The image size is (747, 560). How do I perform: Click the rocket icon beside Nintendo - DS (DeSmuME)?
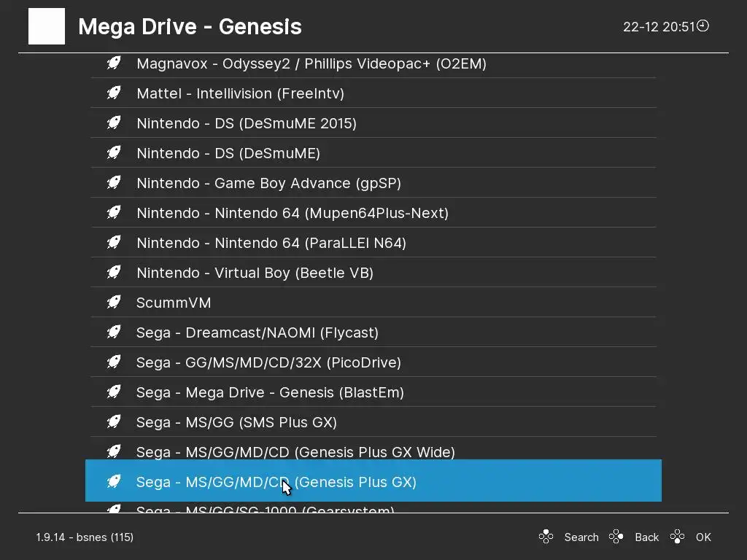[114, 153]
